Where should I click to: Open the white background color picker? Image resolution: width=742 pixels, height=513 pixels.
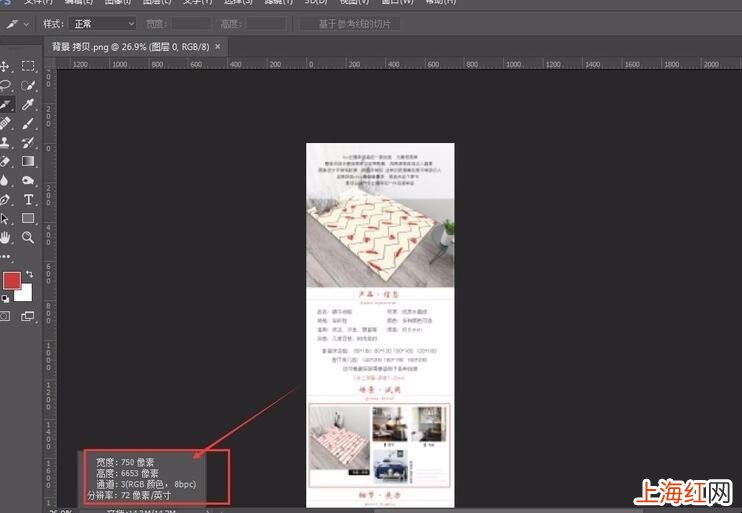[26, 295]
